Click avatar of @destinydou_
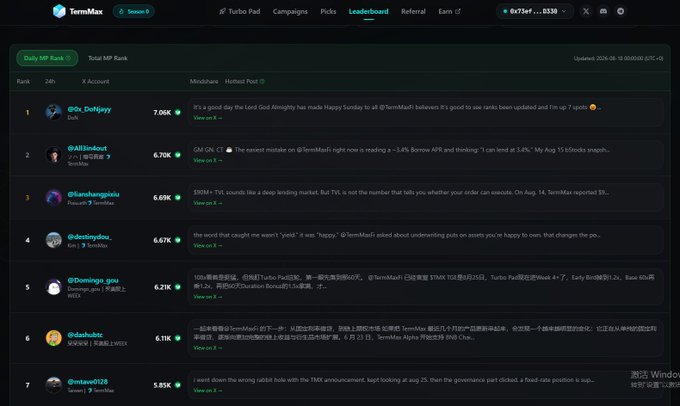 pyautogui.click(x=54, y=240)
